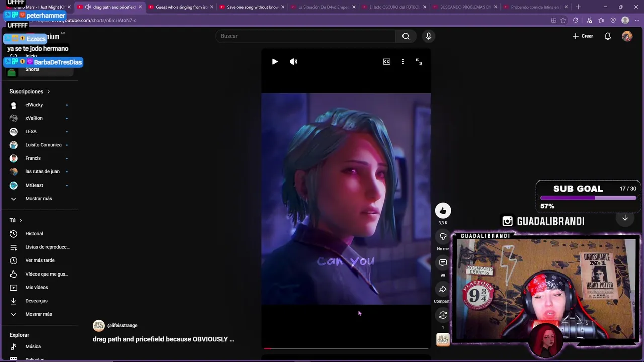Open the Shorts section in sidebar

click(x=39, y=69)
